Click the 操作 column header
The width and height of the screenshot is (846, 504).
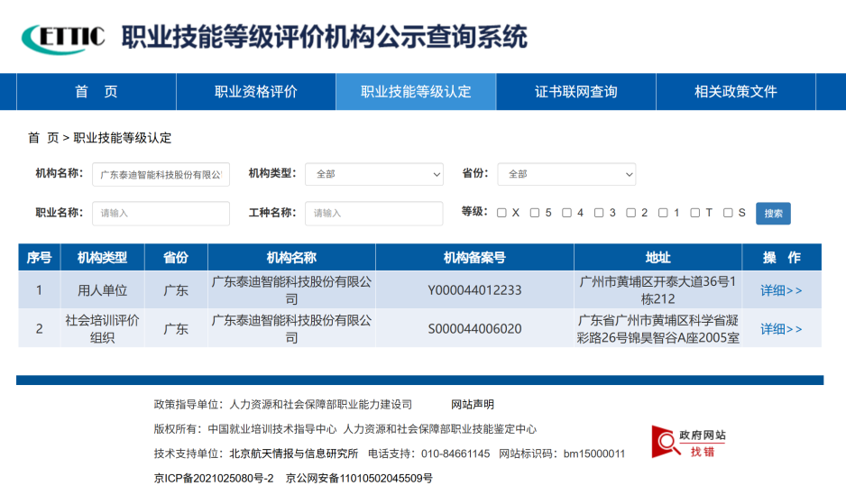(x=782, y=257)
